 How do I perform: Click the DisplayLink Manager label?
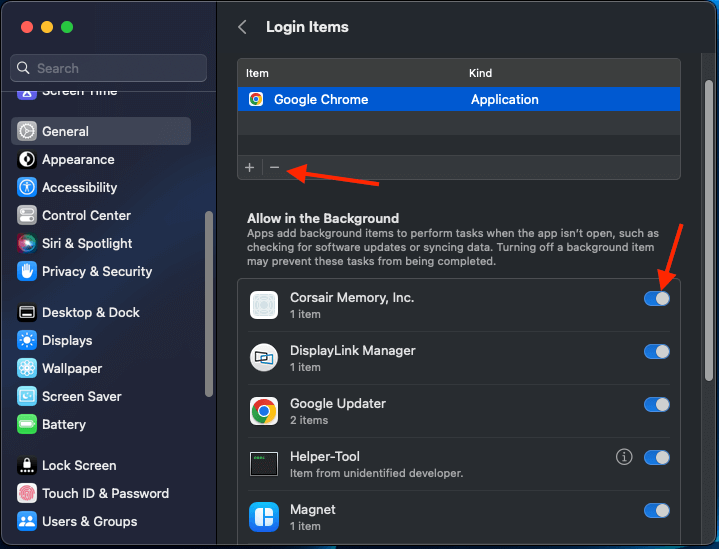[353, 350]
